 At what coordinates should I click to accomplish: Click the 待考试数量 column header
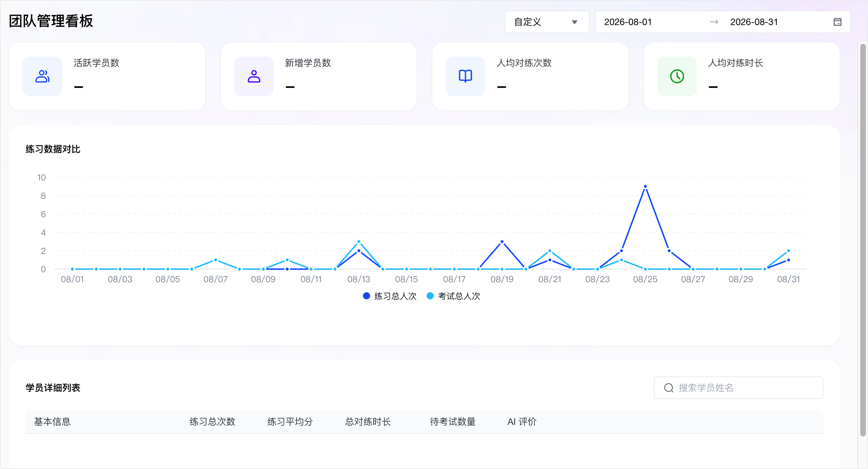pos(453,422)
